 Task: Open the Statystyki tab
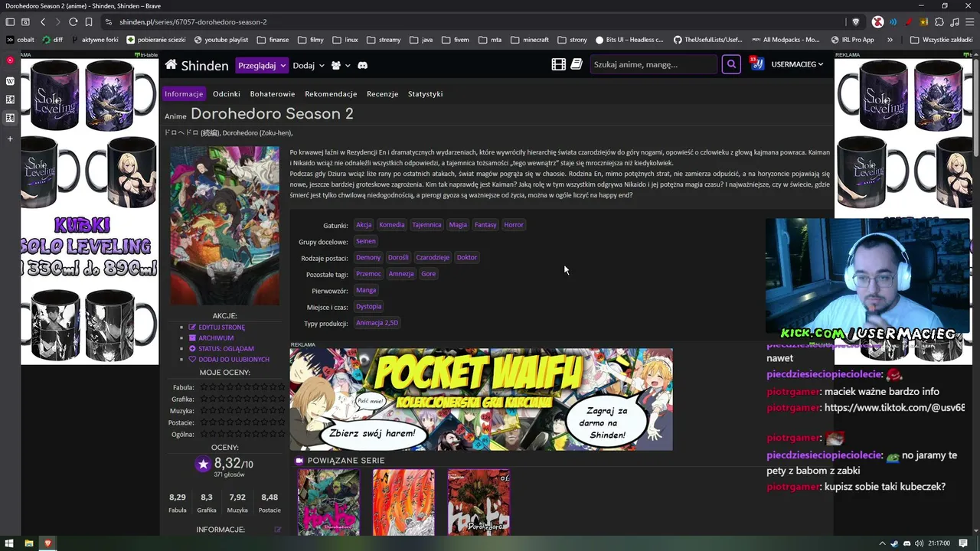click(x=426, y=94)
